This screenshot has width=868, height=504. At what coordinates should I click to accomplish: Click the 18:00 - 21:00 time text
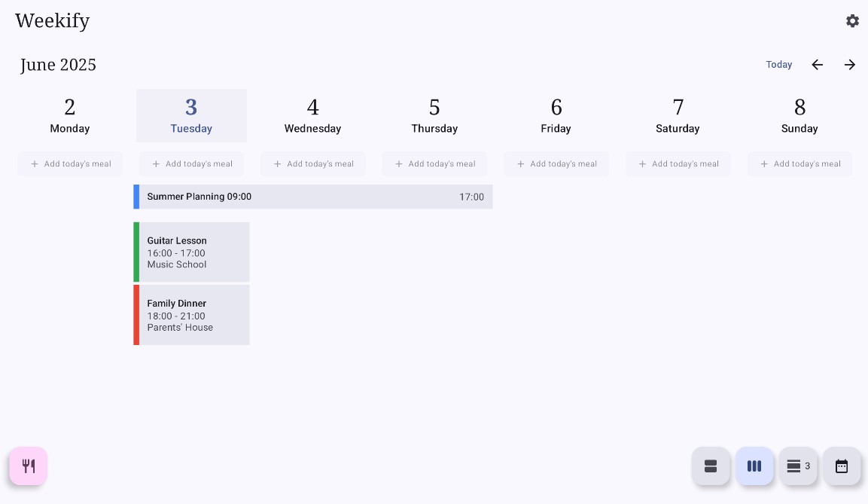coord(176,316)
